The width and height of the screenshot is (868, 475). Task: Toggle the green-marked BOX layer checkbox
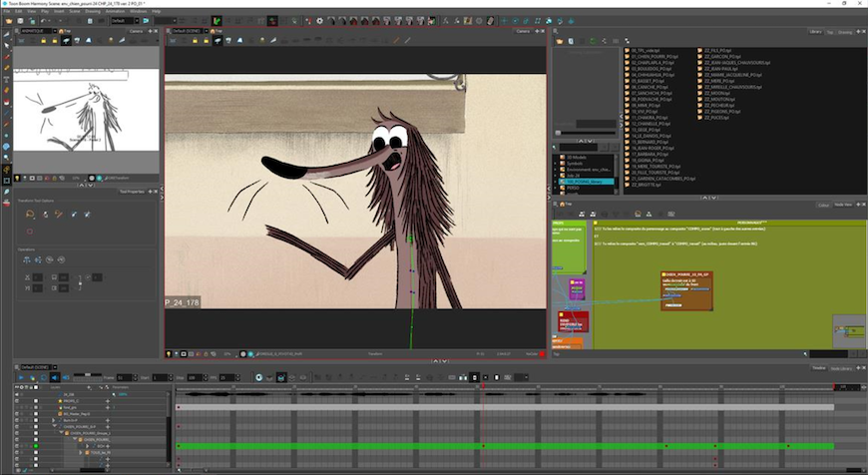coord(36,446)
